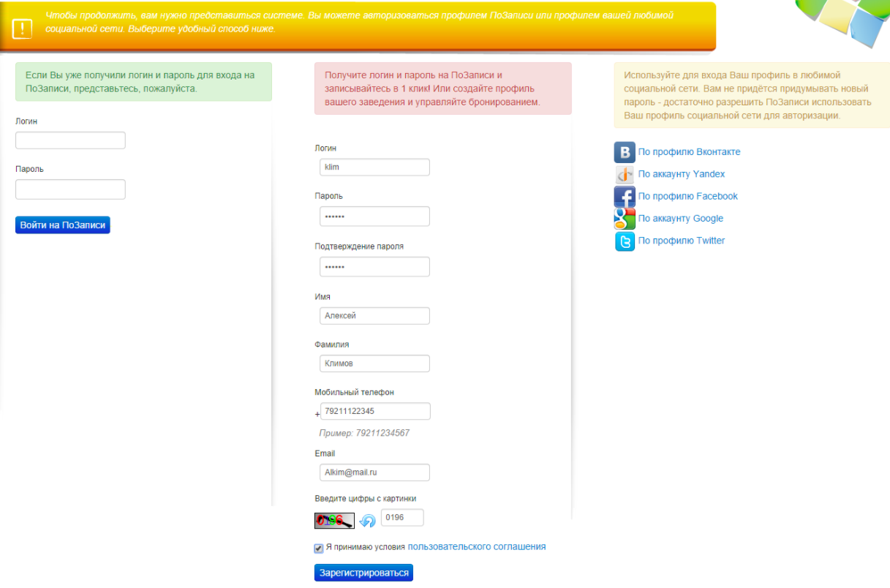This screenshot has height=588, width=890.
Task: Click the Введите цифры с картинки label
Action: pos(366,499)
